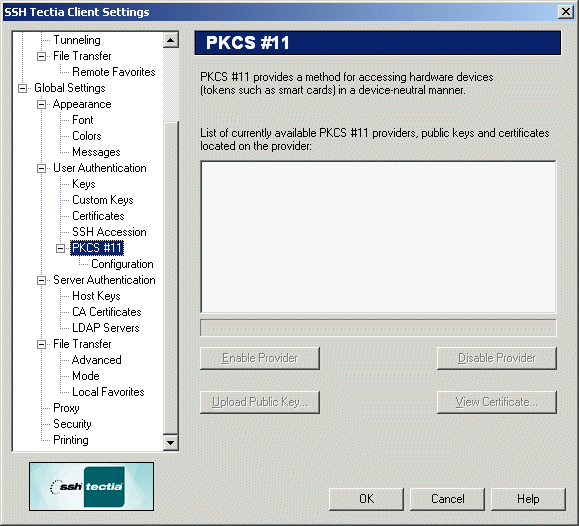Select Tunneling in the settings tree
579x526 pixels.
(x=77, y=40)
